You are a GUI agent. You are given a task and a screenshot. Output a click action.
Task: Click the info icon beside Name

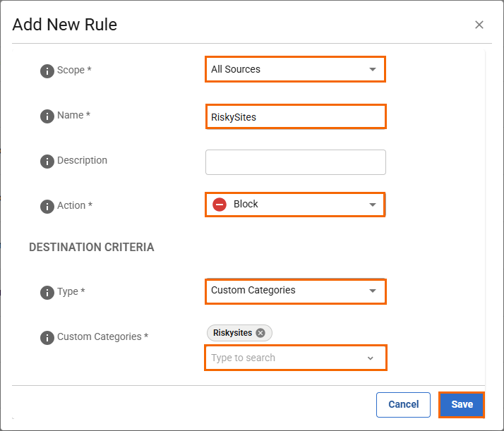click(47, 116)
